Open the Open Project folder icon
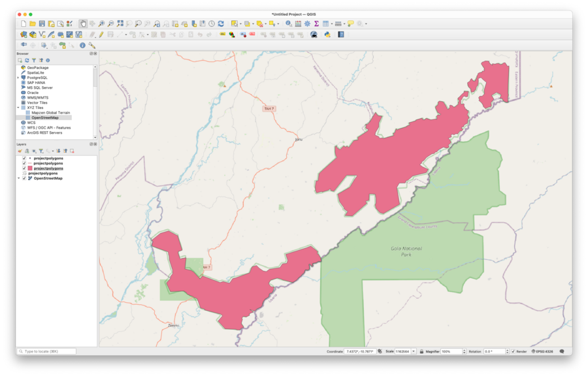 click(x=33, y=23)
